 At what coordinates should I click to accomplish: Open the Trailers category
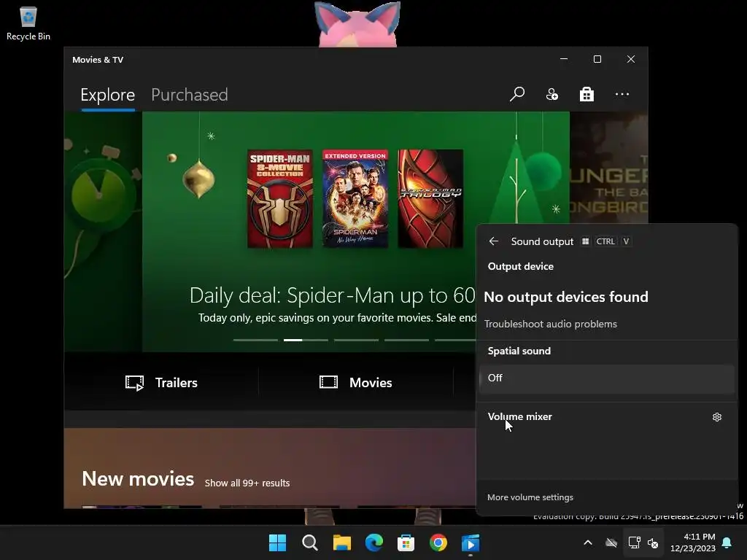point(161,382)
